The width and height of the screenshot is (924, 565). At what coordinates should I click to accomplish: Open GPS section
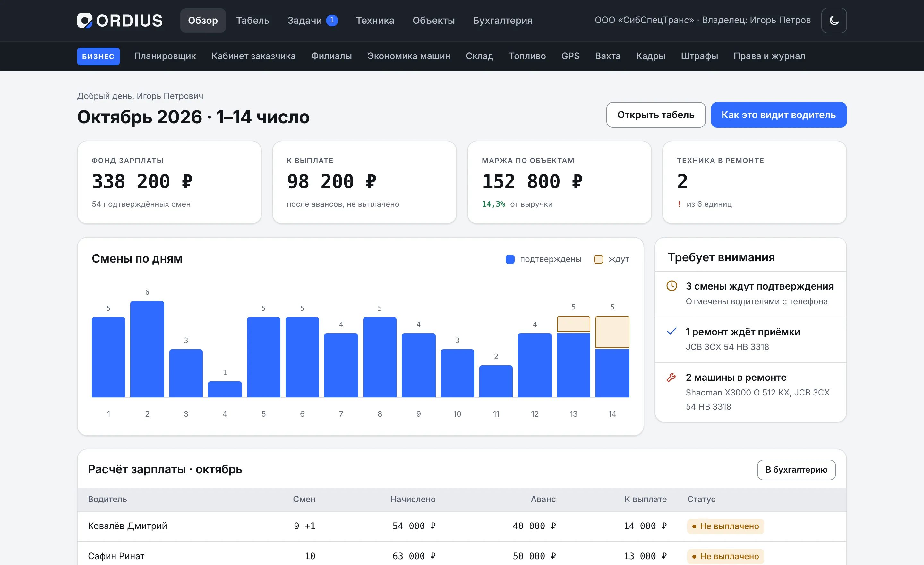coord(570,56)
